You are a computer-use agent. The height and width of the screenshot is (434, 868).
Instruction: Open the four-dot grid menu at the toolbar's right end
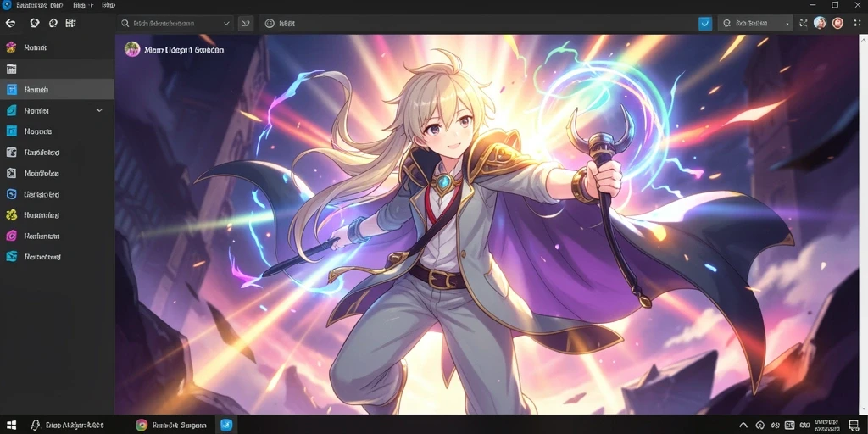[858, 23]
